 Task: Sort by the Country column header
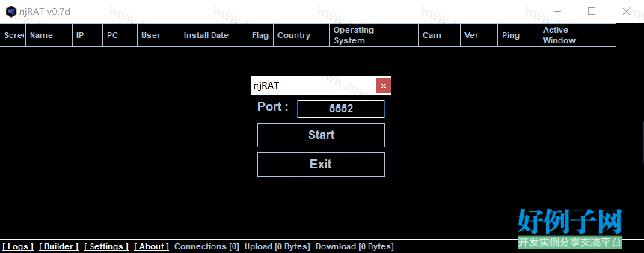301,35
